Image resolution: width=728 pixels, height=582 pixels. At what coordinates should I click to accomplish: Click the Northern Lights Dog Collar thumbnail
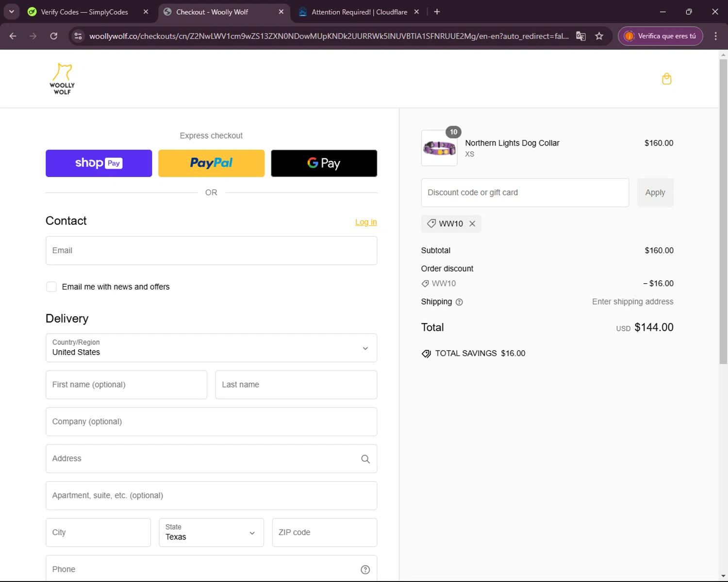pyautogui.click(x=439, y=148)
